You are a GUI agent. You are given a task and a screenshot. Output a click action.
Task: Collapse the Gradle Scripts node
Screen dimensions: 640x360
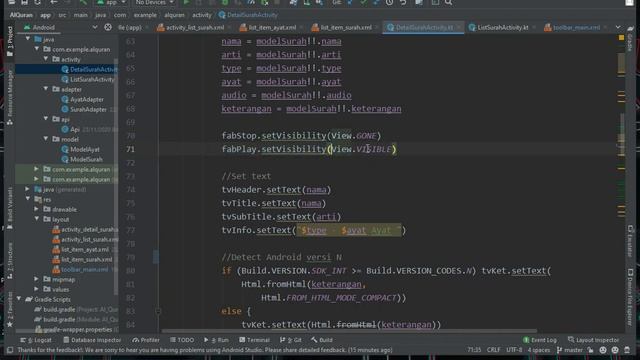coord(19,299)
